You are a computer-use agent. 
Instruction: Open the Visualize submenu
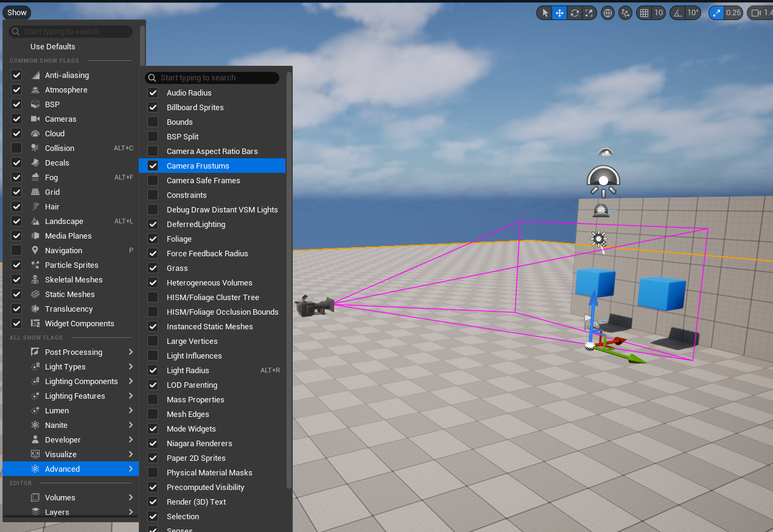pos(71,454)
